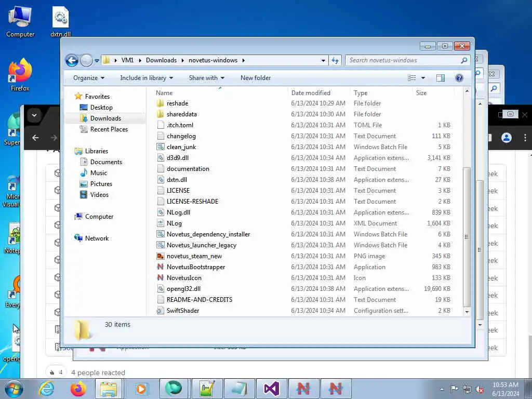Open the Include in library menu

coord(147,78)
